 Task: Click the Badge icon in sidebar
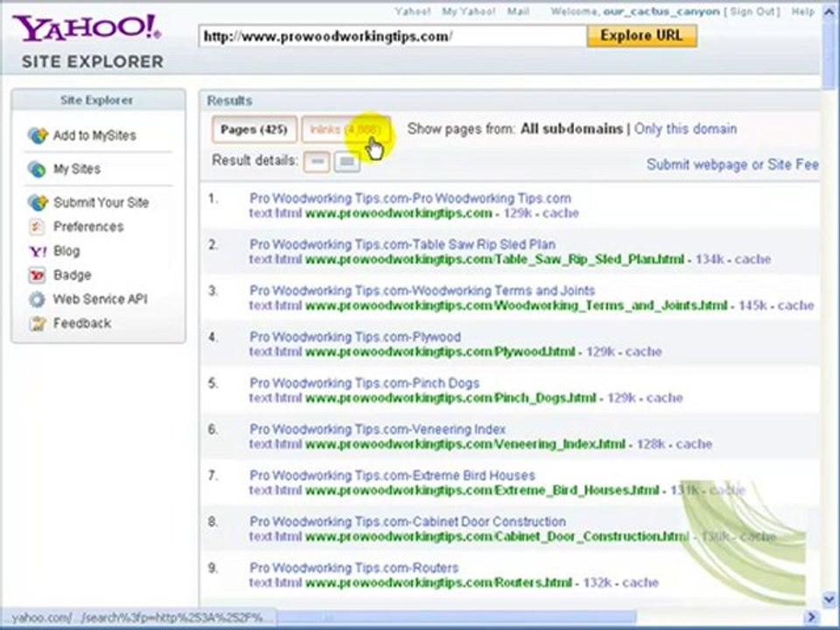tap(37, 276)
